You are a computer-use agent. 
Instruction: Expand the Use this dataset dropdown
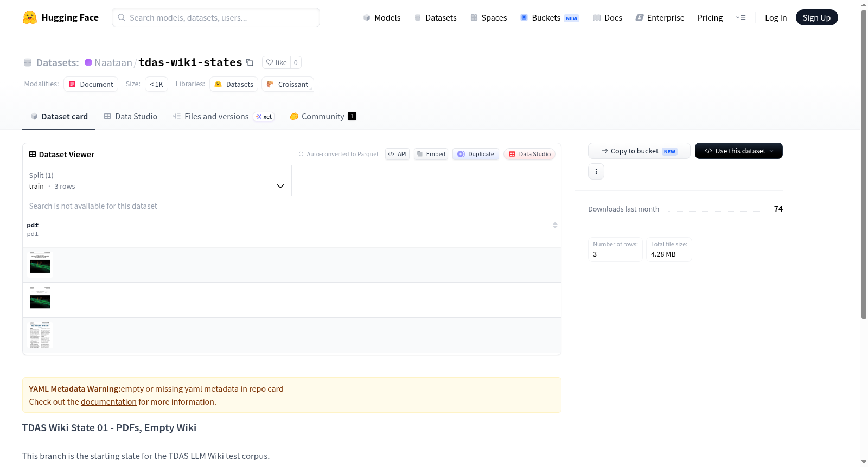point(739,151)
